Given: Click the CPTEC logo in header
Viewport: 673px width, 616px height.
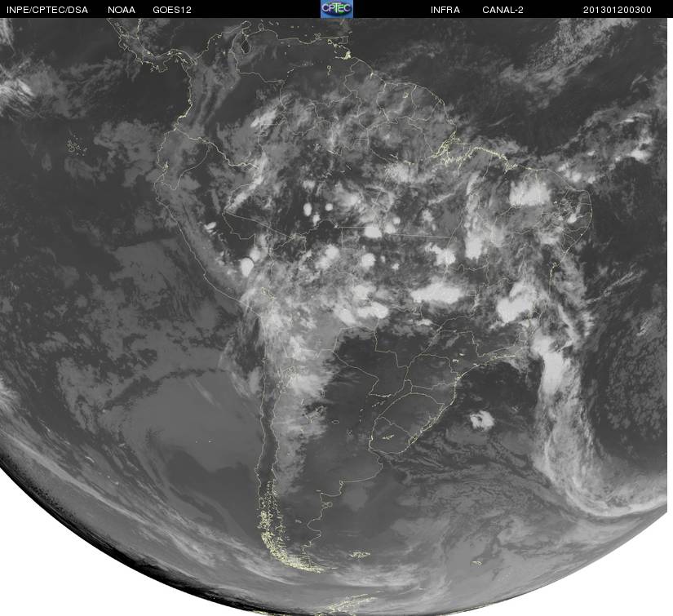Looking at the screenshot, I should 337,9.
